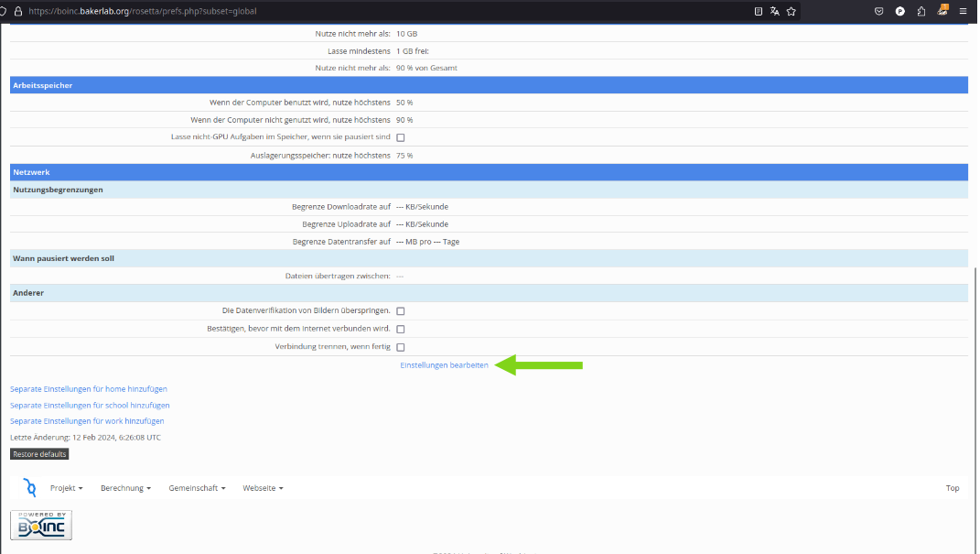This screenshot has width=980, height=554.
Task: Open the Berechnung dropdown menu
Action: click(x=125, y=488)
